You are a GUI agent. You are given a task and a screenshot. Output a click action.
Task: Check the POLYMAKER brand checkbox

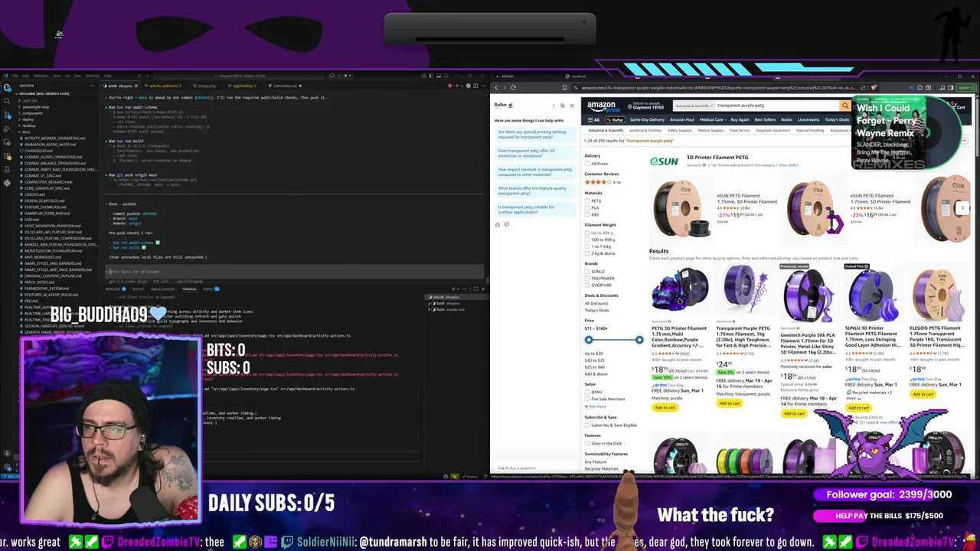click(587, 279)
